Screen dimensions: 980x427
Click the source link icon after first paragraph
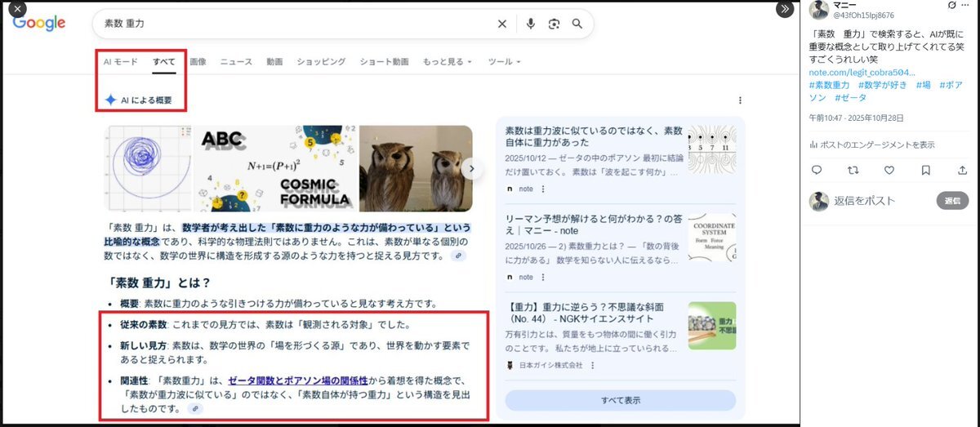461,256
